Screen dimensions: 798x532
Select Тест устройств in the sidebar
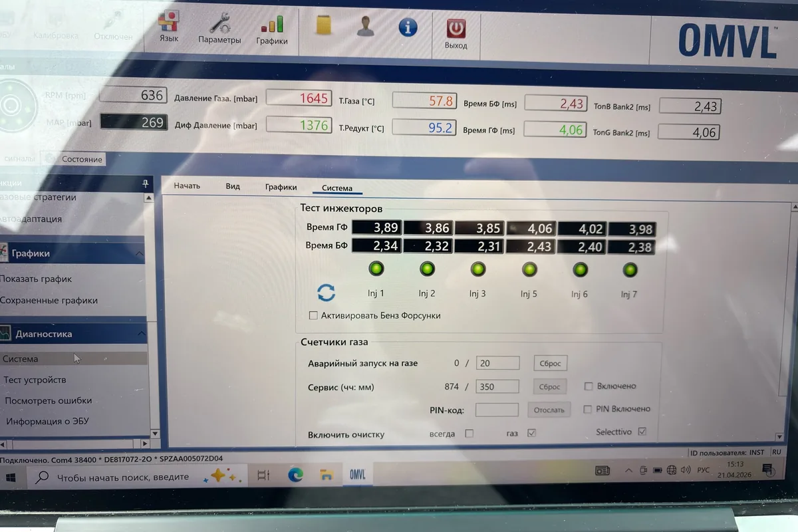(x=35, y=380)
